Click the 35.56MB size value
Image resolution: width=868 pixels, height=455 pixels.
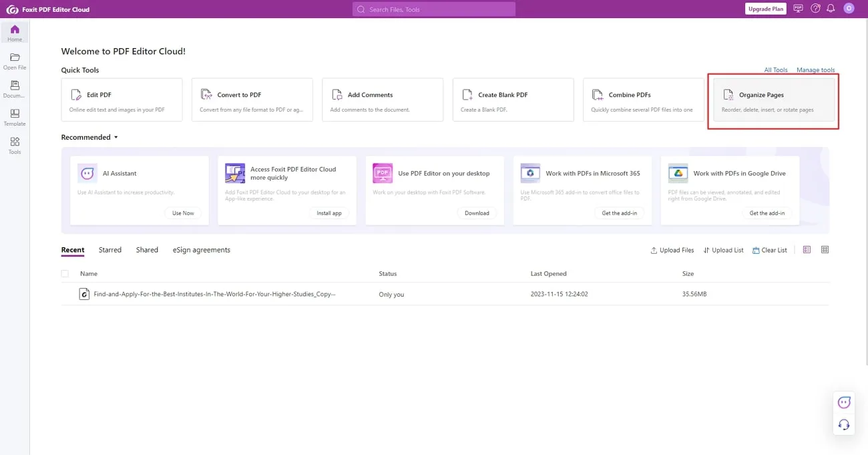pos(694,295)
